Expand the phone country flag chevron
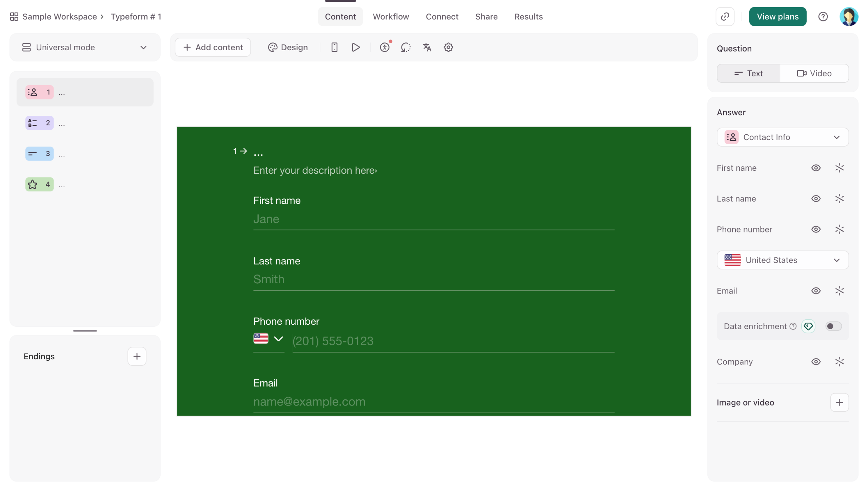This screenshot has height=491, width=868. click(x=278, y=339)
